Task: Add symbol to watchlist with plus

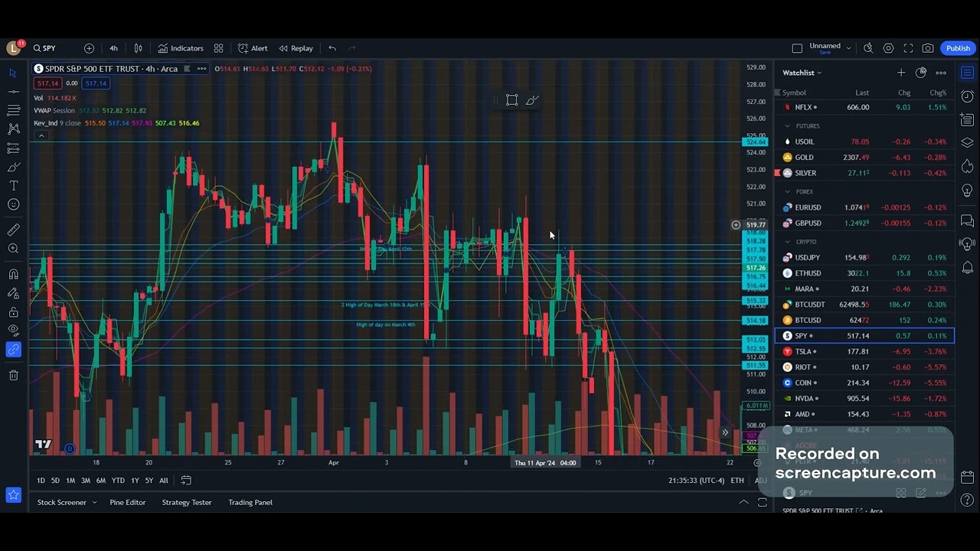Action: pos(901,73)
